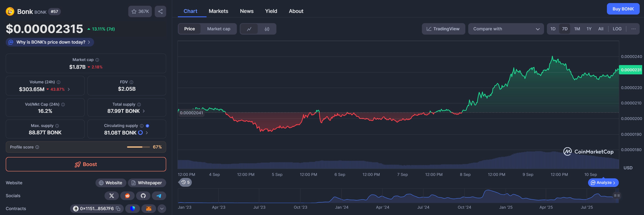Click the Buy BONK button
The height and width of the screenshot is (215, 644).
[623, 9]
